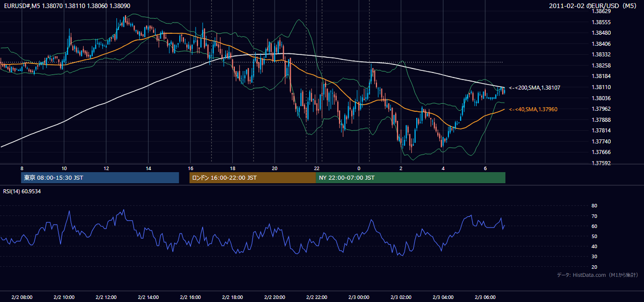Click the Tokyo session bar 08:00-15:30 JST
Viewport: 644px width, 302px height.
[100, 178]
